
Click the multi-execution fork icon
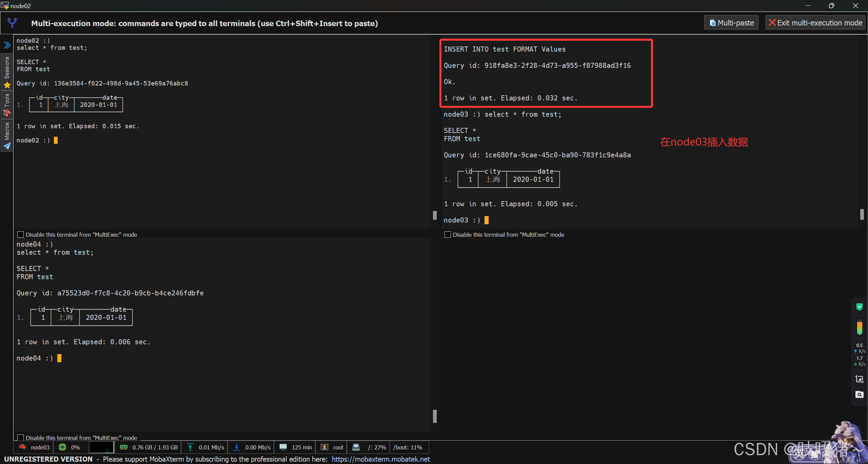12,23
